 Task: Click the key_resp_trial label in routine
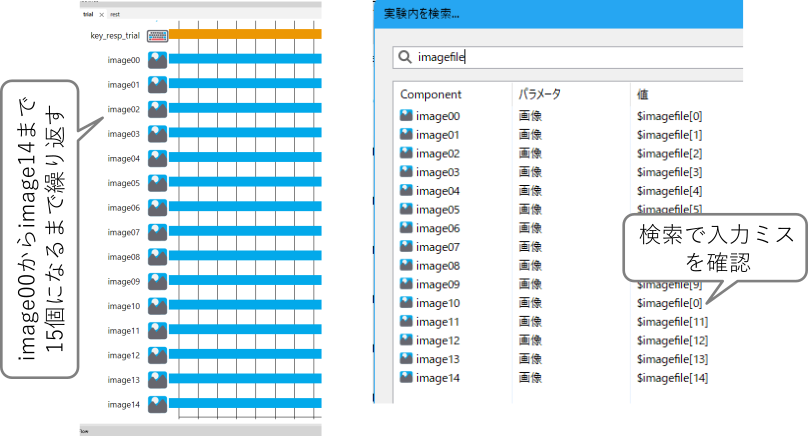pyautogui.click(x=115, y=36)
